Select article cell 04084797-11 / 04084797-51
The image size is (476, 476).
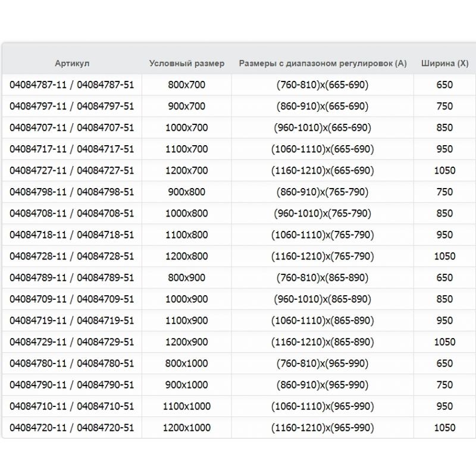(72, 107)
